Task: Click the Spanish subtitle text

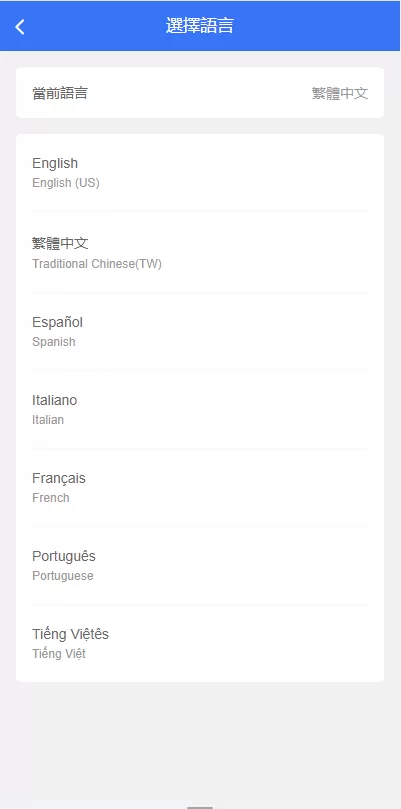Action: click(54, 342)
